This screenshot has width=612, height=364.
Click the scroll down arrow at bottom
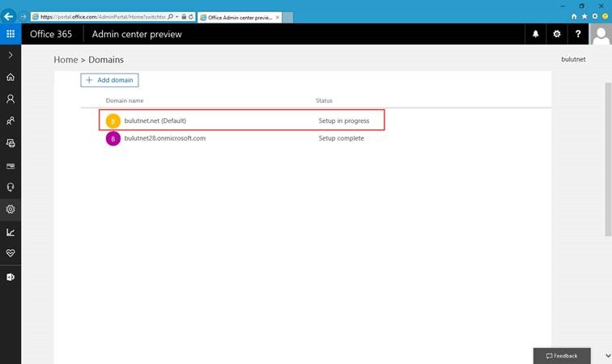tap(608, 356)
